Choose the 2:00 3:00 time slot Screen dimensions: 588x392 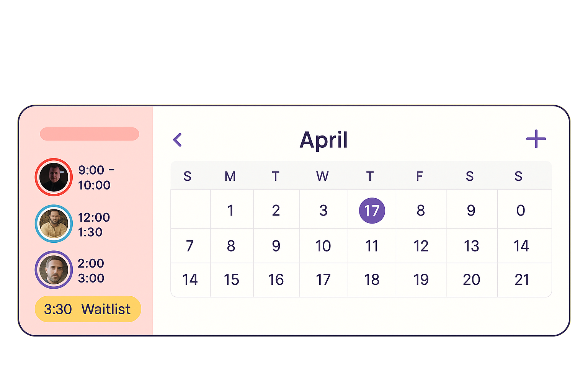(x=91, y=271)
